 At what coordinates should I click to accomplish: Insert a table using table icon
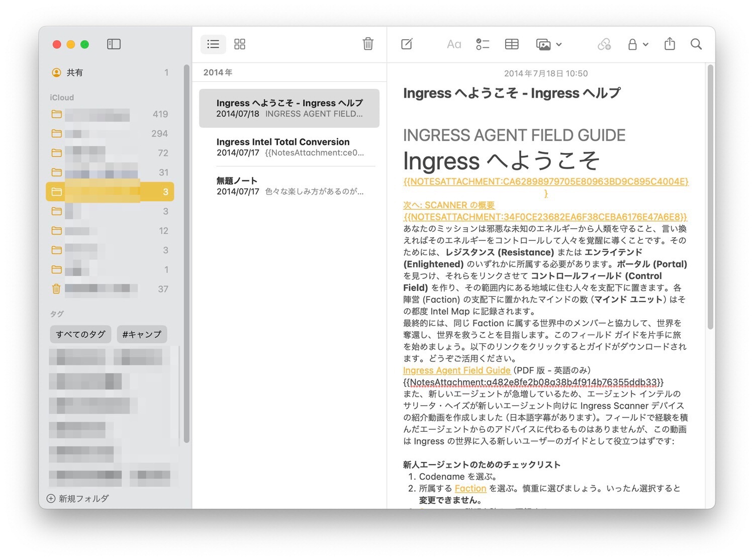(x=512, y=44)
